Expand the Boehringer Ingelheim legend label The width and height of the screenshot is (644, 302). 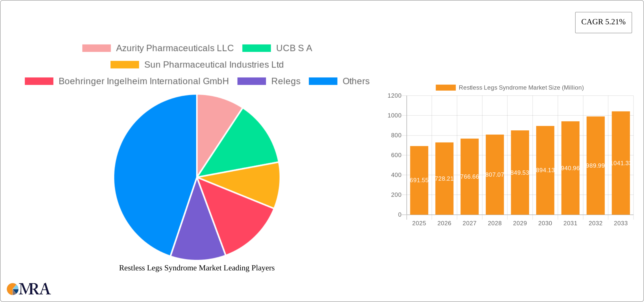[x=144, y=81]
